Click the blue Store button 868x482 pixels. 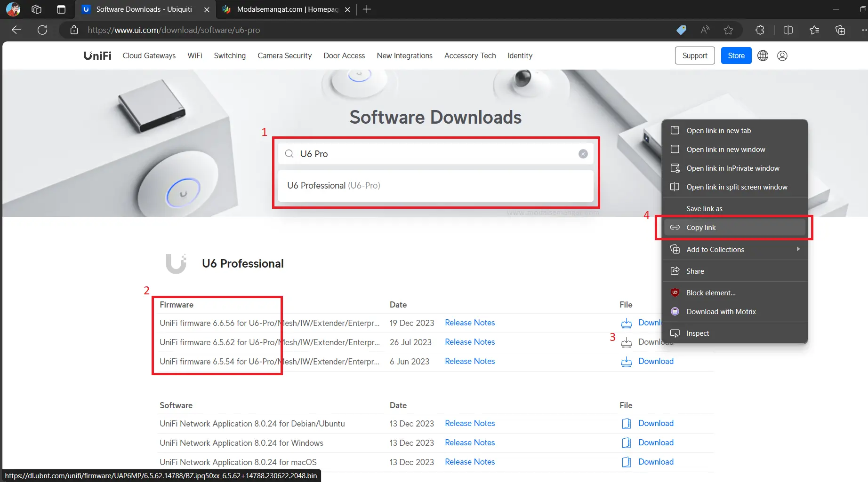coord(736,55)
